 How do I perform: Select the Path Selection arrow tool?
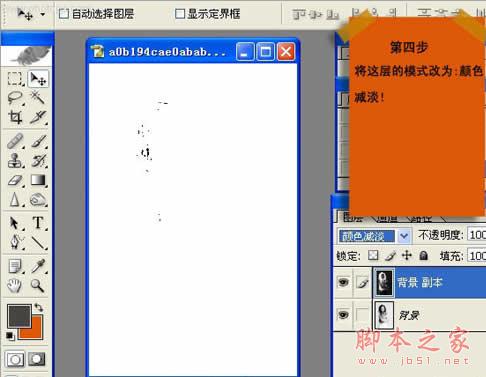pos(15,223)
